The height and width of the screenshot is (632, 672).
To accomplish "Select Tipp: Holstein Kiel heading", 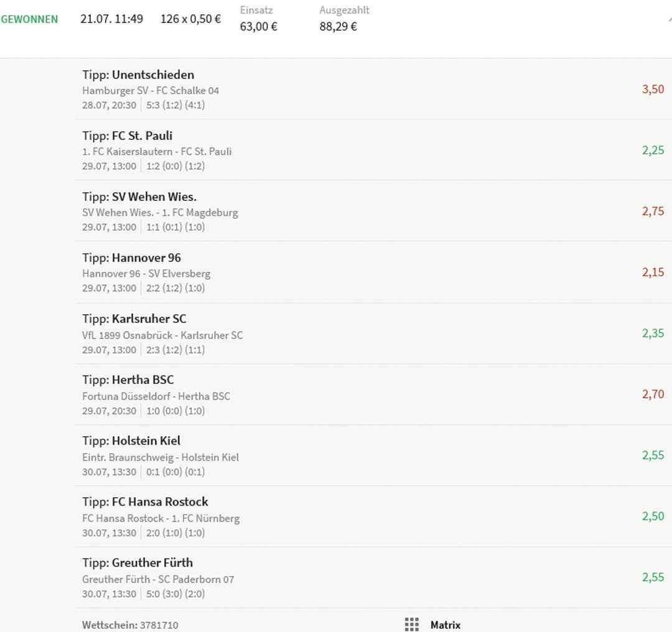I will click(131, 440).
